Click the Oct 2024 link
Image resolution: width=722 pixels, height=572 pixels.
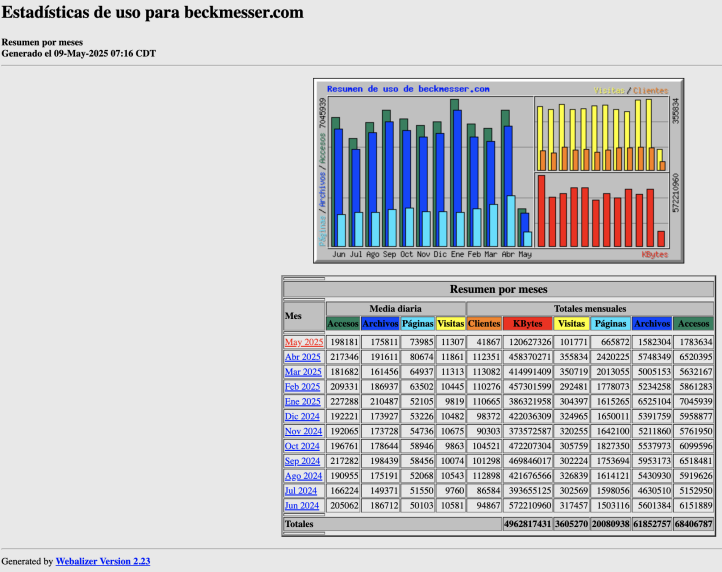[x=303, y=447]
